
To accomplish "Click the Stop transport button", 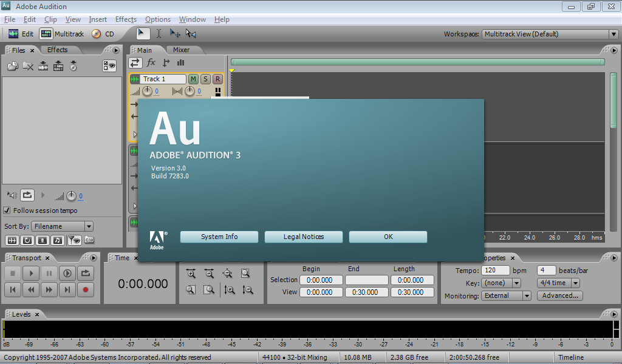I will tap(13, 273).
